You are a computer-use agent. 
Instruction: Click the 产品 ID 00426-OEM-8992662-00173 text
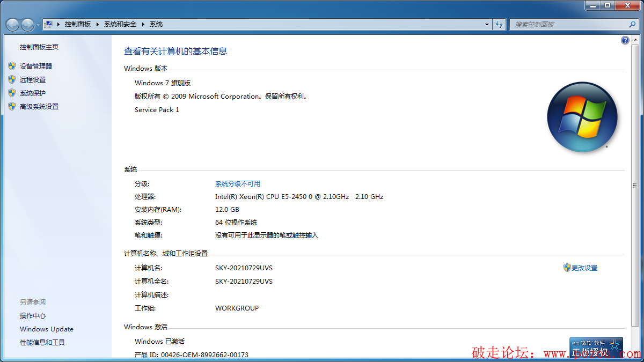point(192,355)
